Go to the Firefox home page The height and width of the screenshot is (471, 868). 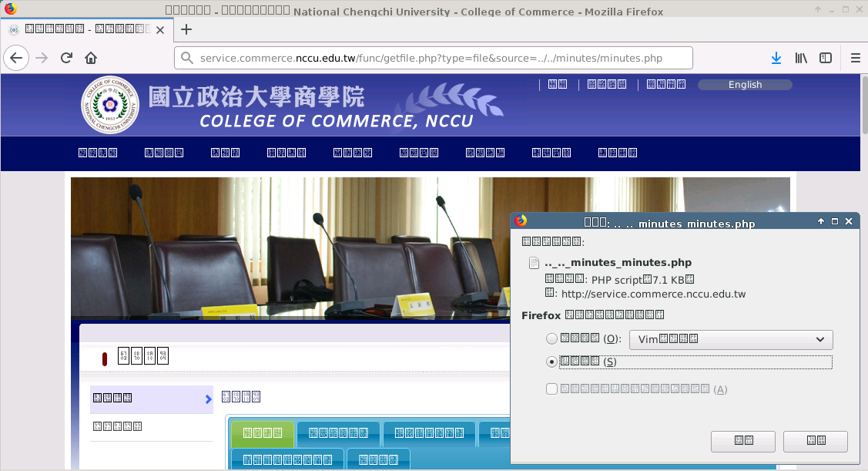tap(91, 58)
